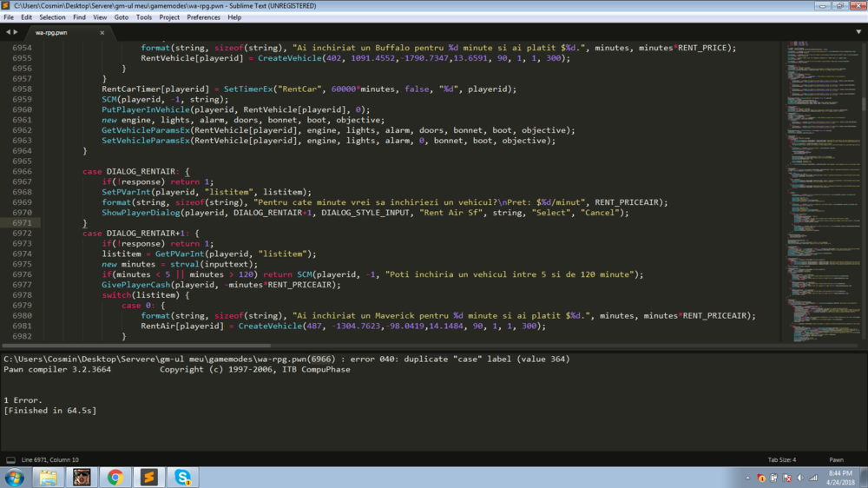Toggle the side panel switcher icon in status bar
868x488 pixels.
(x=10, y=459)
